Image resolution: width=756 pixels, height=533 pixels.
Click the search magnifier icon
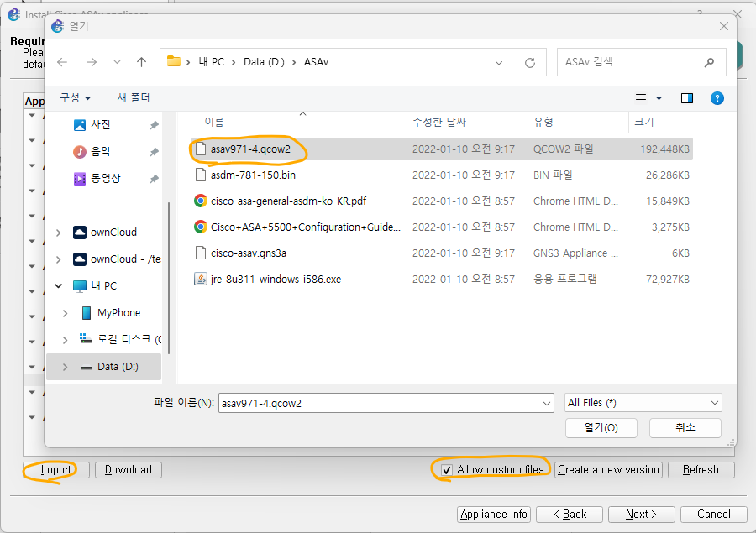[709, 62]
